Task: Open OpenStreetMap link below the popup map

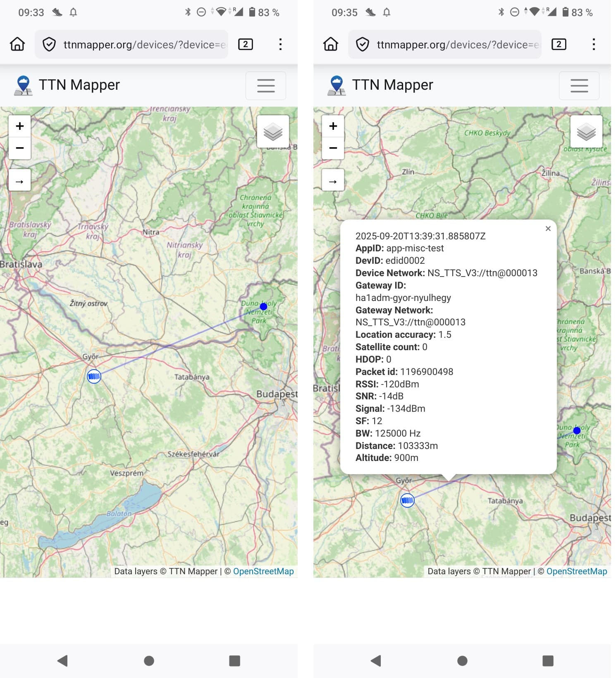Action: 577,571
